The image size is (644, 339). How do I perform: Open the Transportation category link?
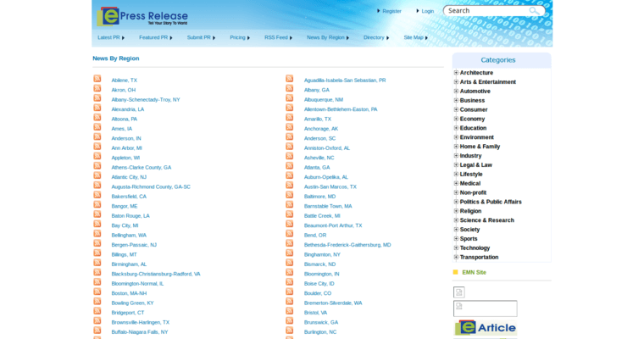coord(479,258)
